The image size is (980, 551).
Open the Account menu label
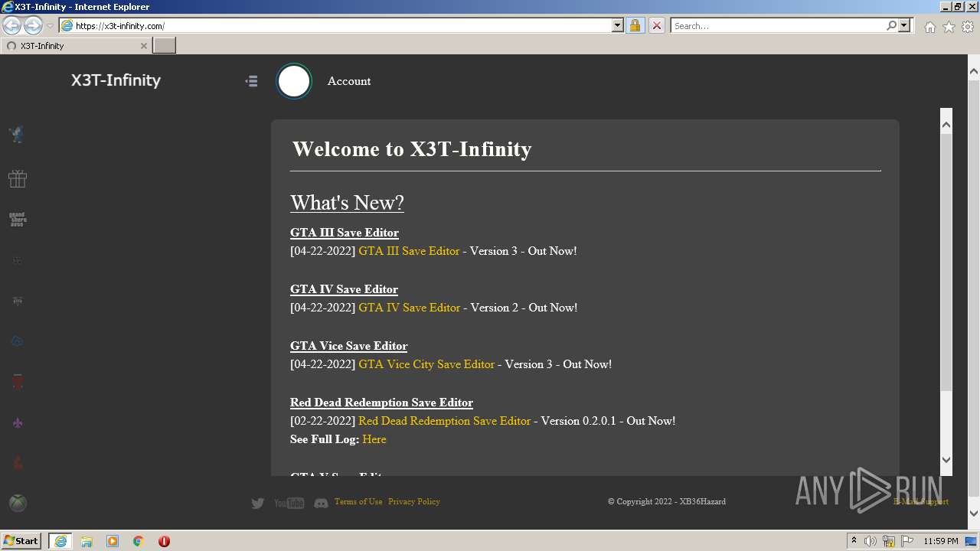click(x=349, y=81)
